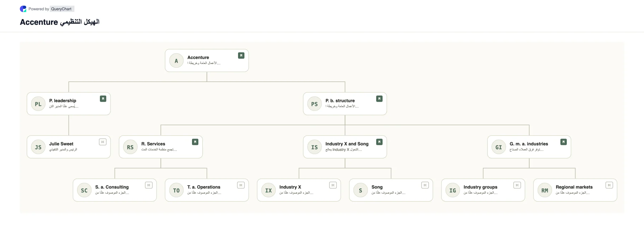The image size is (644, 233).
Task: Click the "Accenture" node name in chart
Action: click(x=198, y=57)
